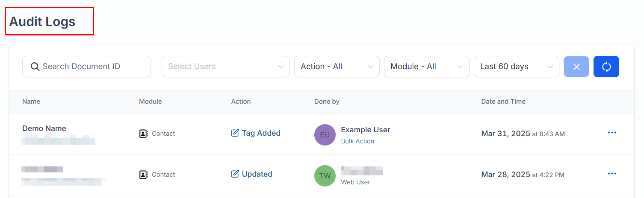Click the Date and Time header

(503, 102)
